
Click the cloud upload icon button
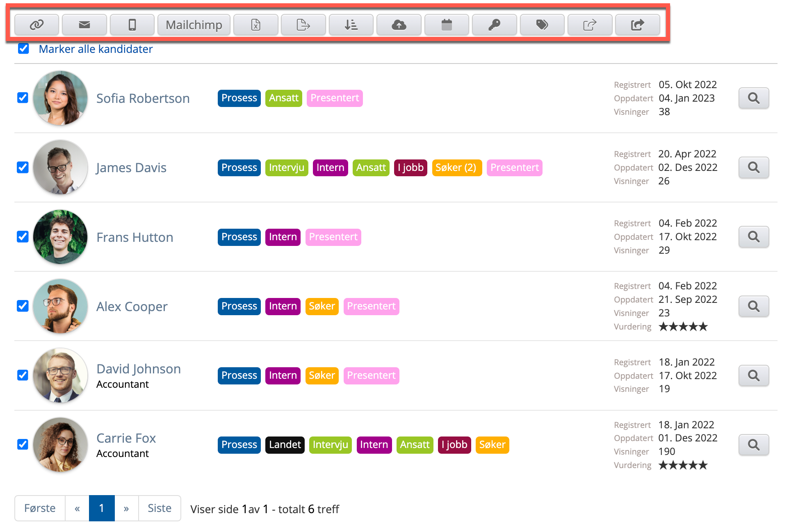coord(399,25)
